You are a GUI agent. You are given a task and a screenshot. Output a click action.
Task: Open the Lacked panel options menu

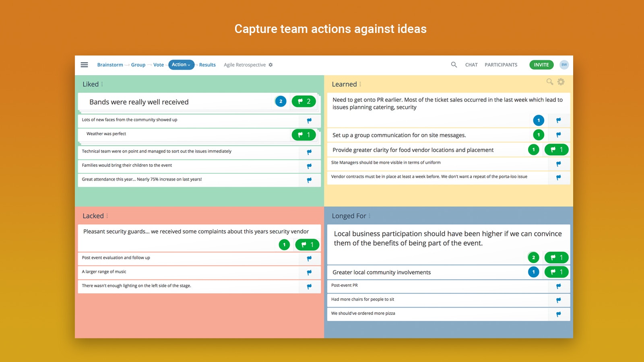click(107, 216)
